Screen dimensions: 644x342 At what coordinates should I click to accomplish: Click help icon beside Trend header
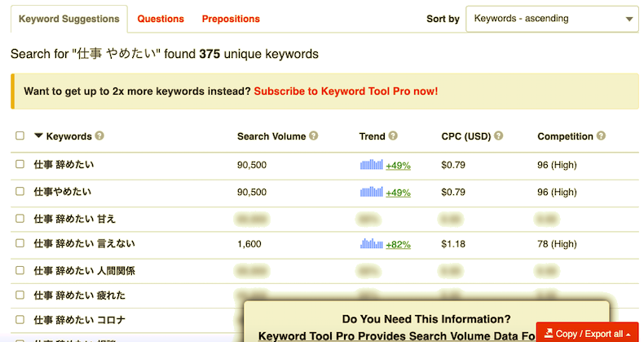click(x=393, y=136)
